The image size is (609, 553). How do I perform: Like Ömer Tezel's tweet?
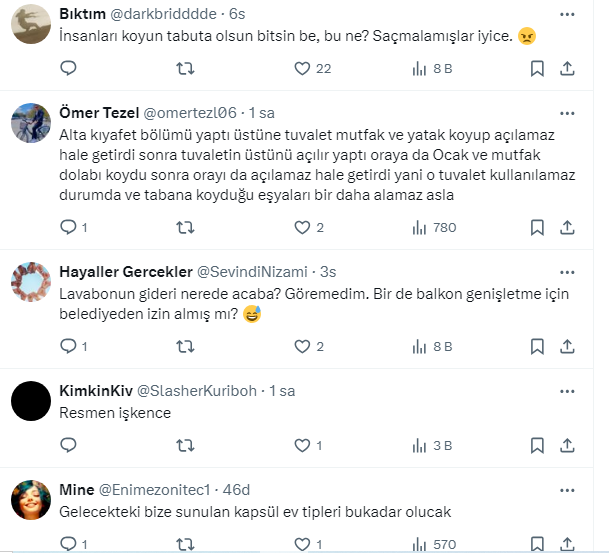coord(302,228)
